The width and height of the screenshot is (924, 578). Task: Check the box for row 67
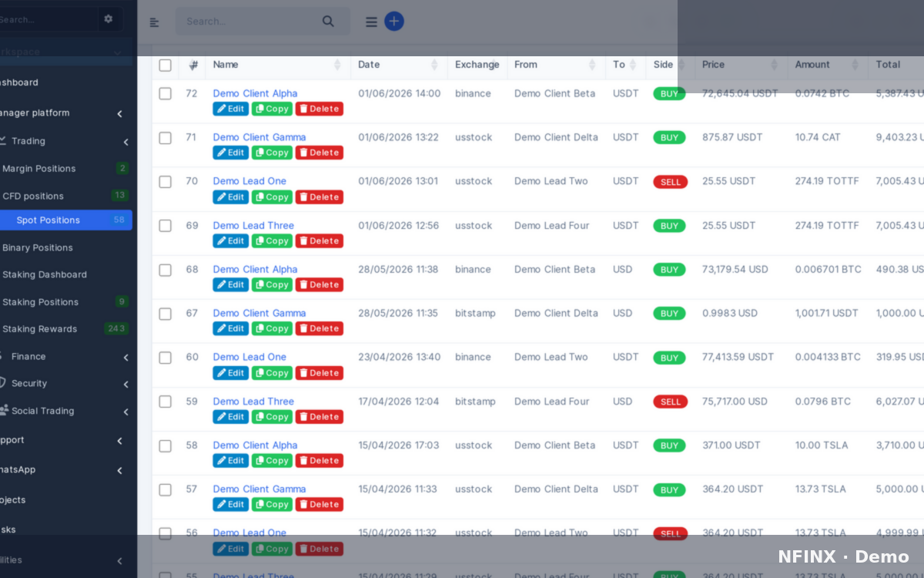tap(165, 314)
